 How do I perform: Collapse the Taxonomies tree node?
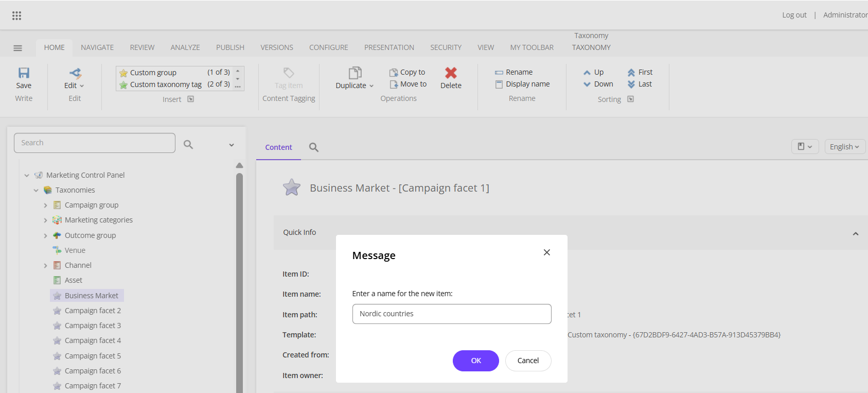[36, 190]
